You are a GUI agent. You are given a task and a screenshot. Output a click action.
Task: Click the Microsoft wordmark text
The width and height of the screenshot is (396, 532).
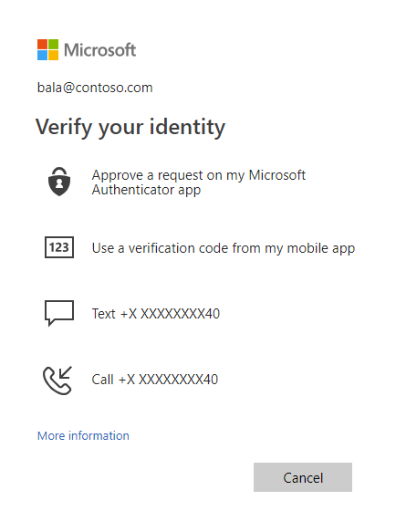pyautogui.click(x=100, y=50)
